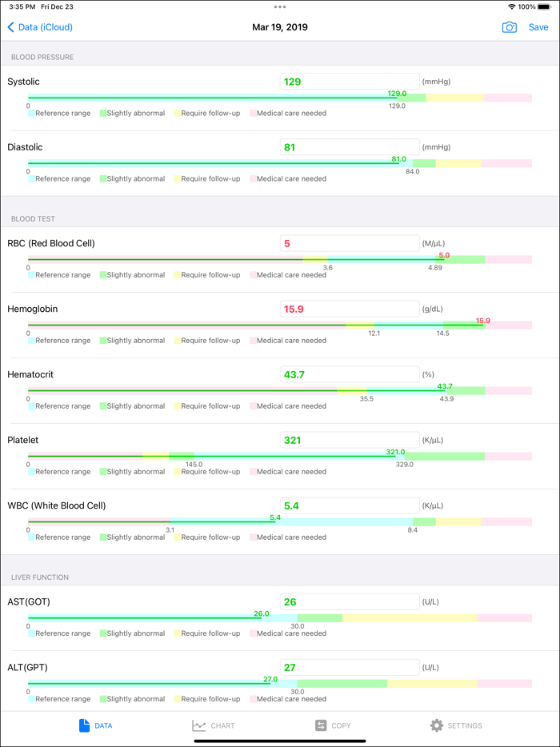This screenshot has height=747, width=560.
Task: Click the Platelet field showing 321
Action: click(x=349, y=440)
